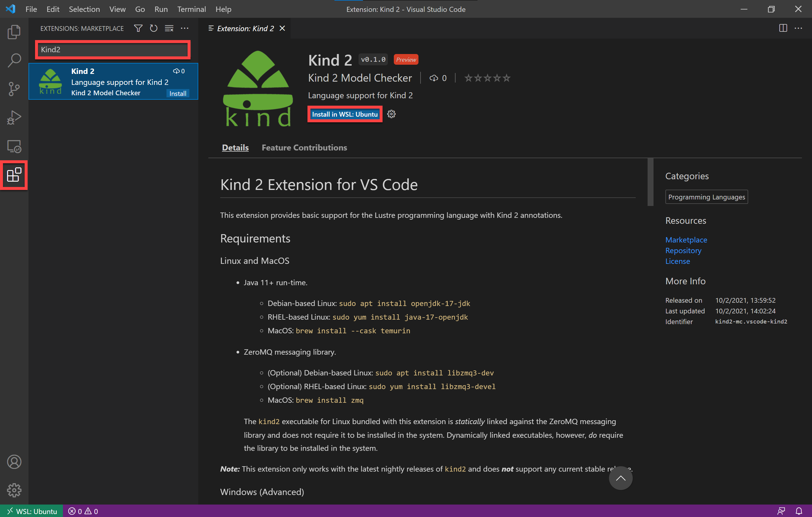Open the File menu
Screen dimensions: 812x517
[31, 9]
